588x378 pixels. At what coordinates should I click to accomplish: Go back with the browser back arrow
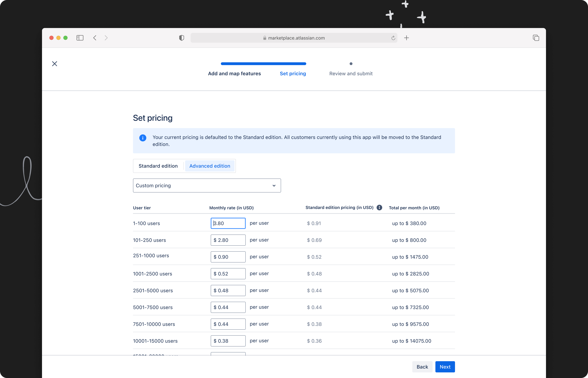click(x=95, y=38)
